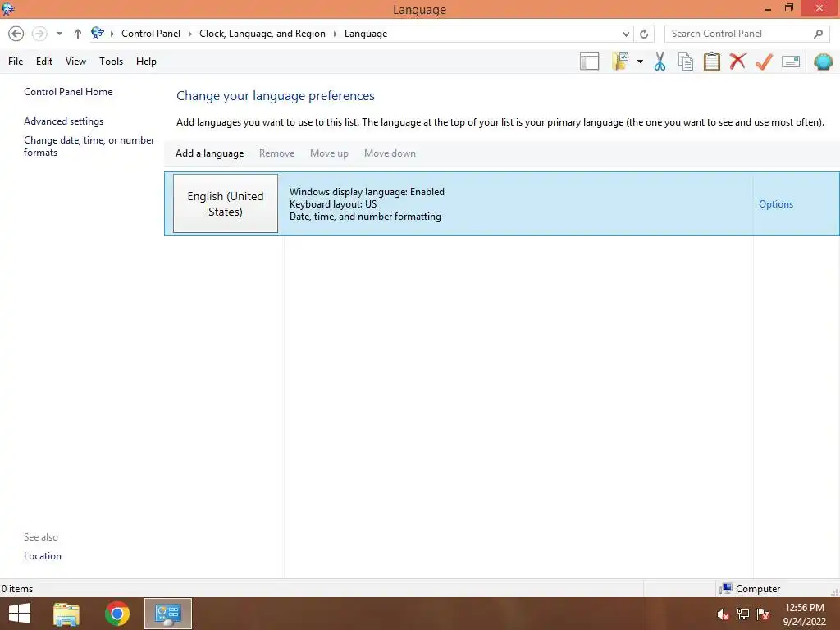The width and height of the screenshot is (840, 630).
Task: Launch Google Chrome from the taskbar
Action: [117, 614]
